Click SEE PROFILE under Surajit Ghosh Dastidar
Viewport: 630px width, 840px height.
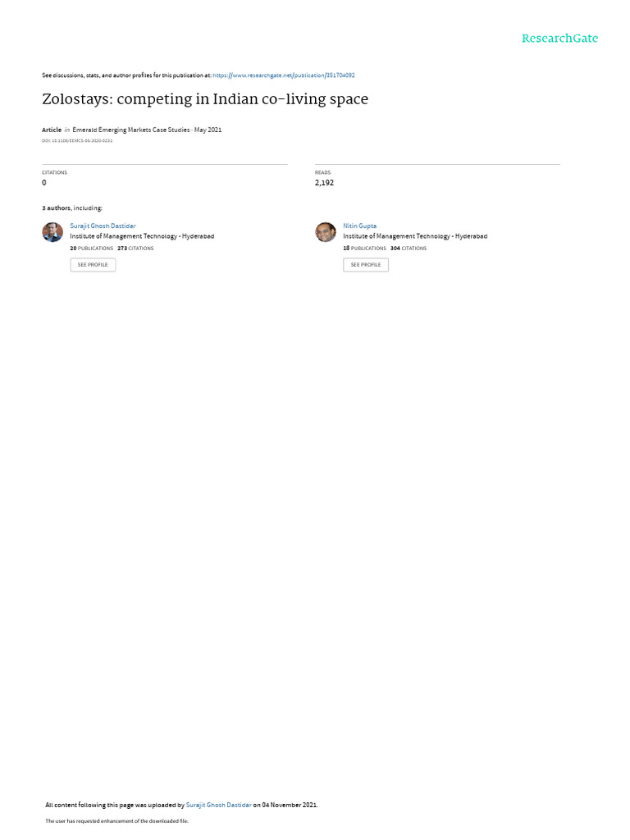[x=93, y=265]
